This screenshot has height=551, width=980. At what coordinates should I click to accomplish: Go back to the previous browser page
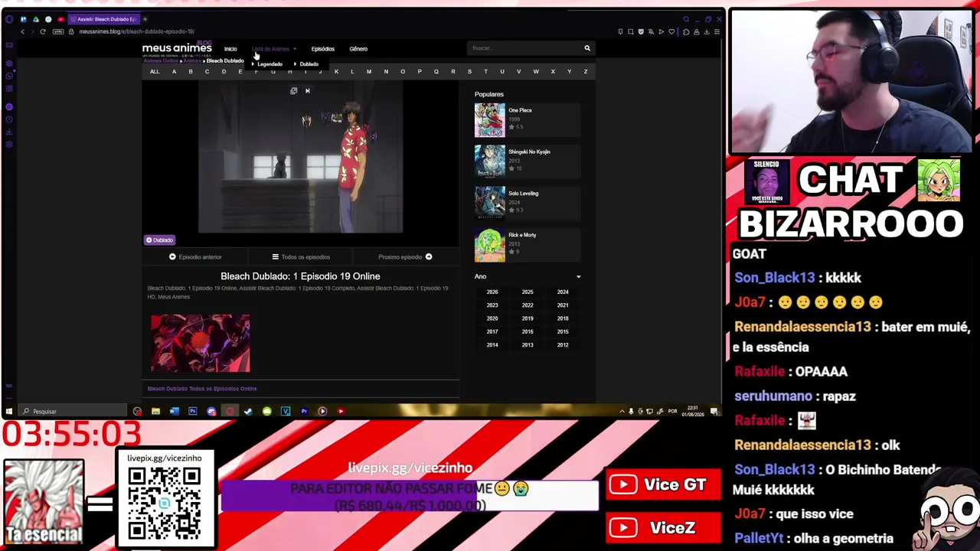coord(22,31)
